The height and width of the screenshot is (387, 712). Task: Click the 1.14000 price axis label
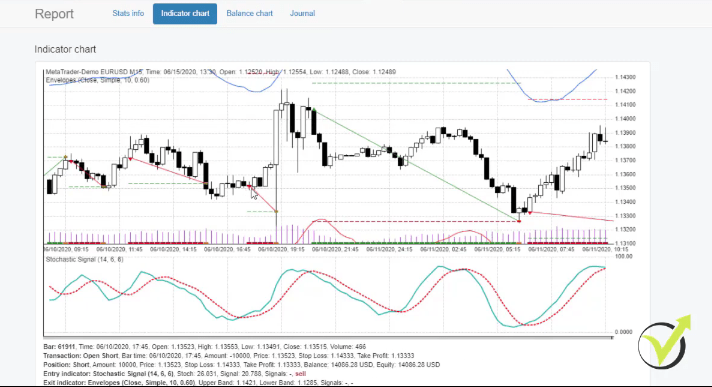[x=625, y=119]
